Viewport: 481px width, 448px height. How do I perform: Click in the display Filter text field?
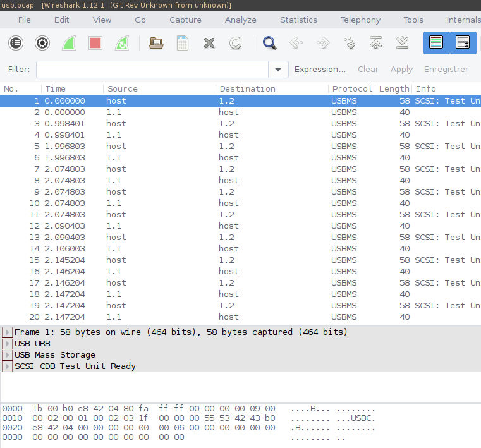pyautogui.click(x=152, y=70)
